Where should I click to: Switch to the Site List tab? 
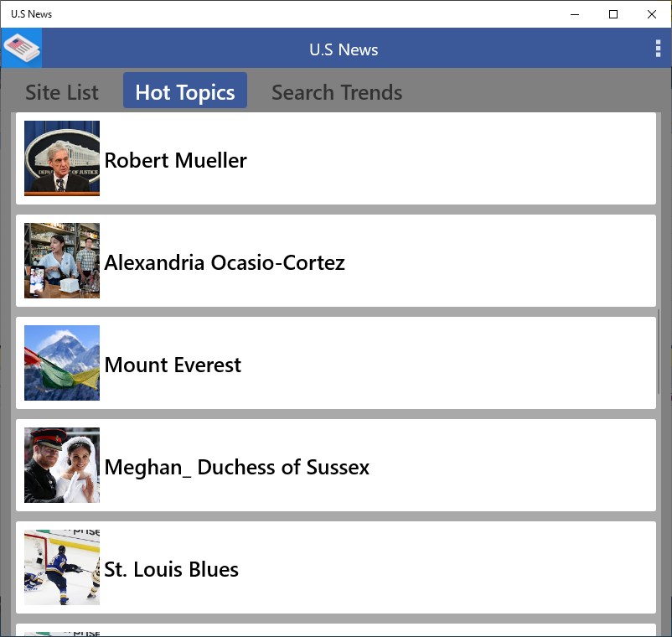[62, 92]
